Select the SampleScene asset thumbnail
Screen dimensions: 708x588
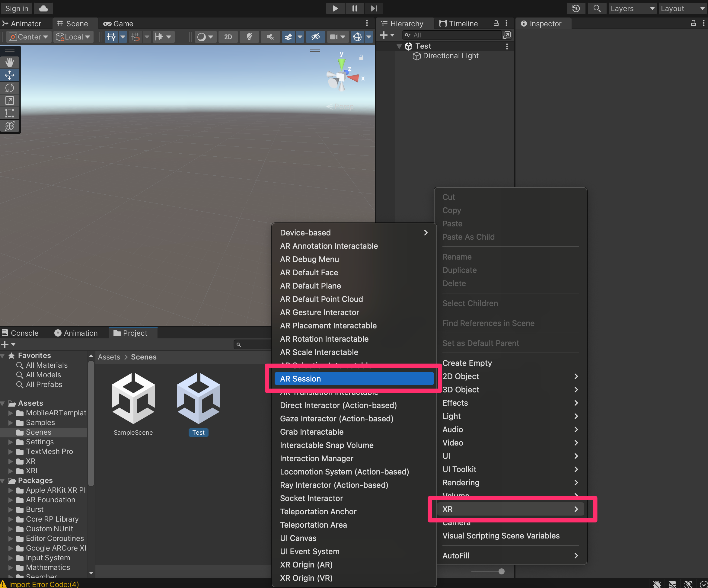[133, 398]
